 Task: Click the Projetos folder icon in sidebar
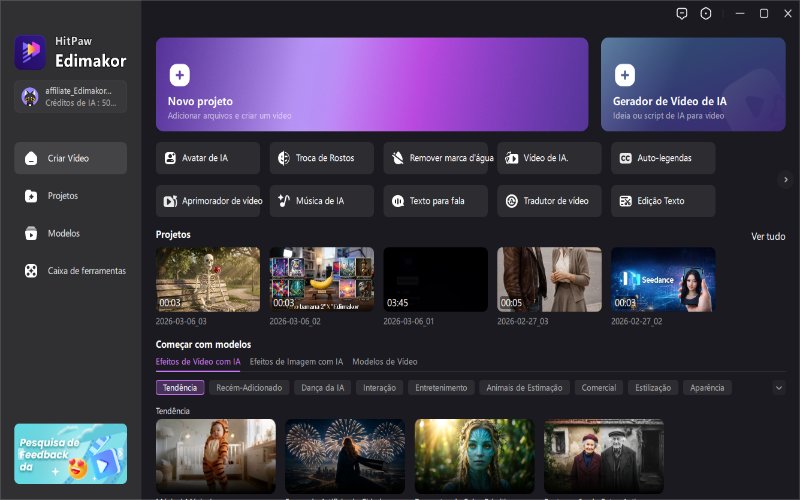pos(31,196)
